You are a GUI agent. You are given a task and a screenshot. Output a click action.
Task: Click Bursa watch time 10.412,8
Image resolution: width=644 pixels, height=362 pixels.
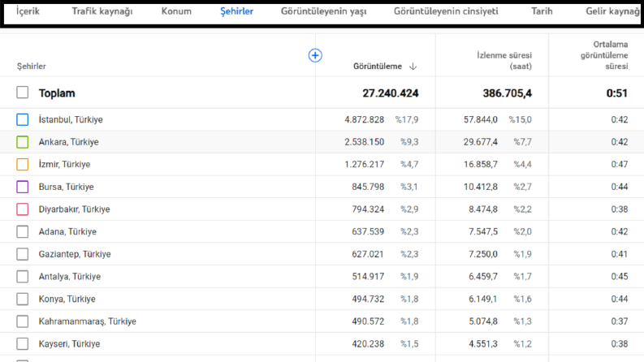coord(481,187)
